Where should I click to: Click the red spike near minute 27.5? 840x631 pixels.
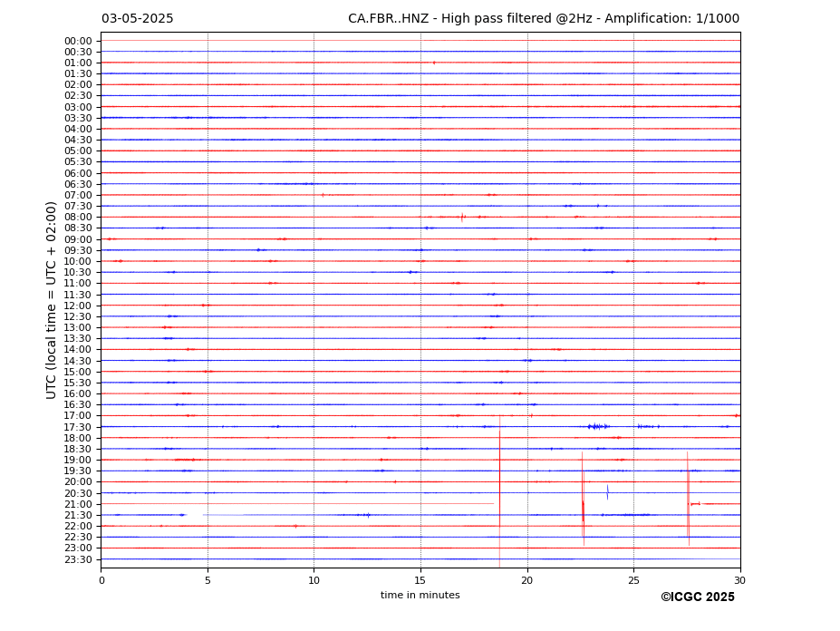click(689, 499)
